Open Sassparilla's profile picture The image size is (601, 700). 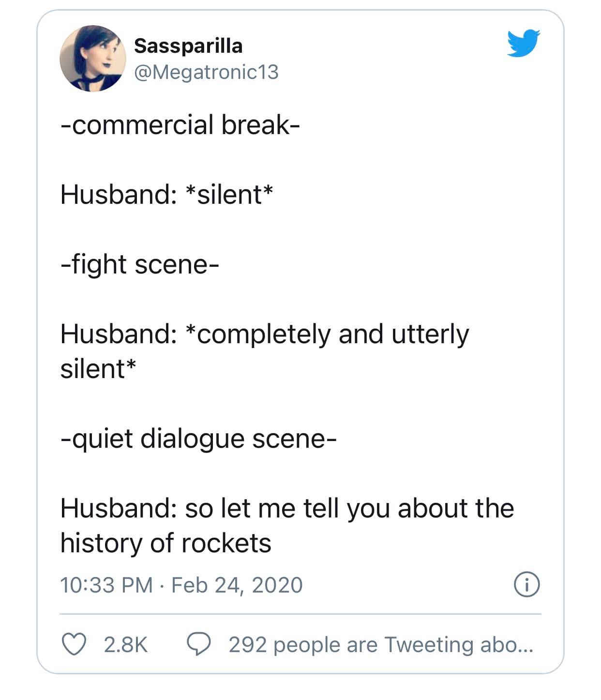(x=93, y=59)
